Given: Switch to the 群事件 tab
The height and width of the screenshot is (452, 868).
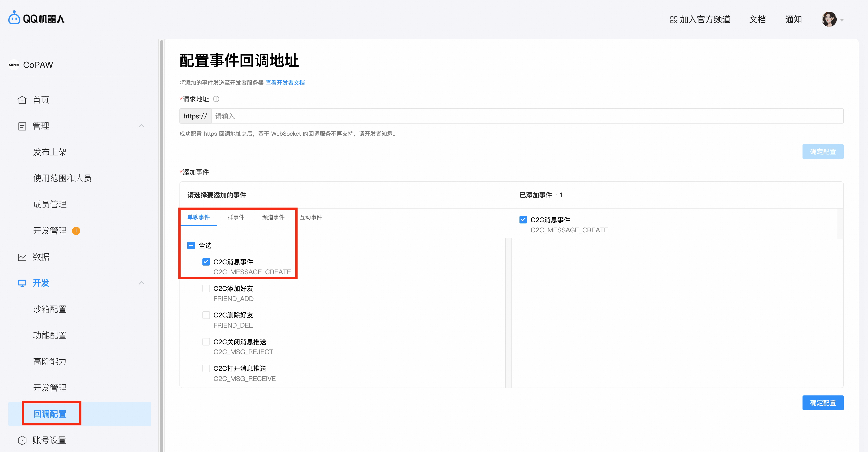Looking at the screenshot, I should pyautogui.click(x=236, y=217).
